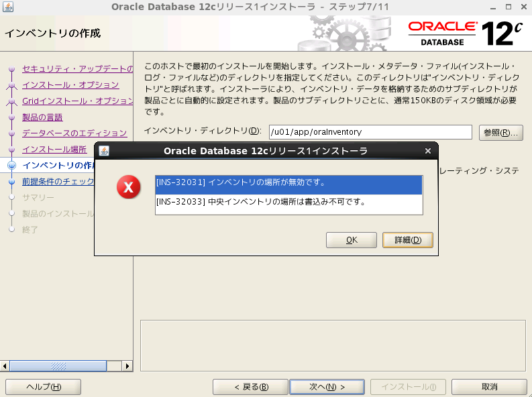
Task: Open セキュリティ・アップデート step link
Action: pos(78,69)
